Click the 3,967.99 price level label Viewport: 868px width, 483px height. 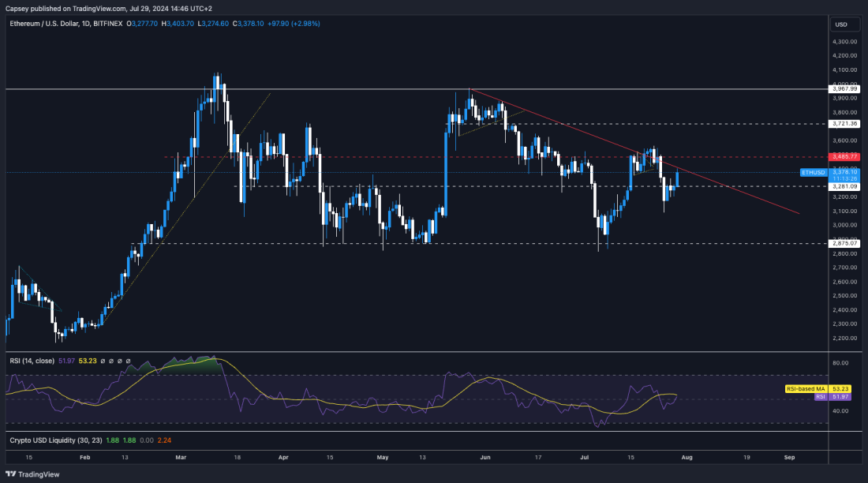pyautogui.click(x=844, y=89)
